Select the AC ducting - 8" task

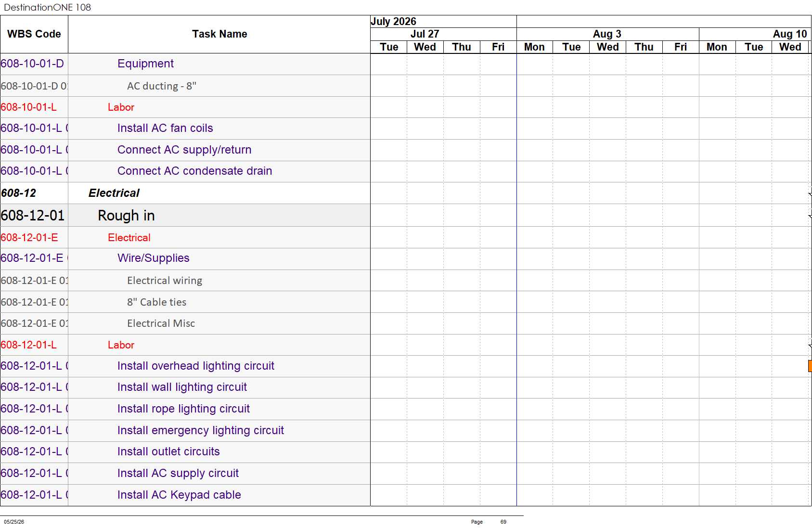tap(162, 86)
